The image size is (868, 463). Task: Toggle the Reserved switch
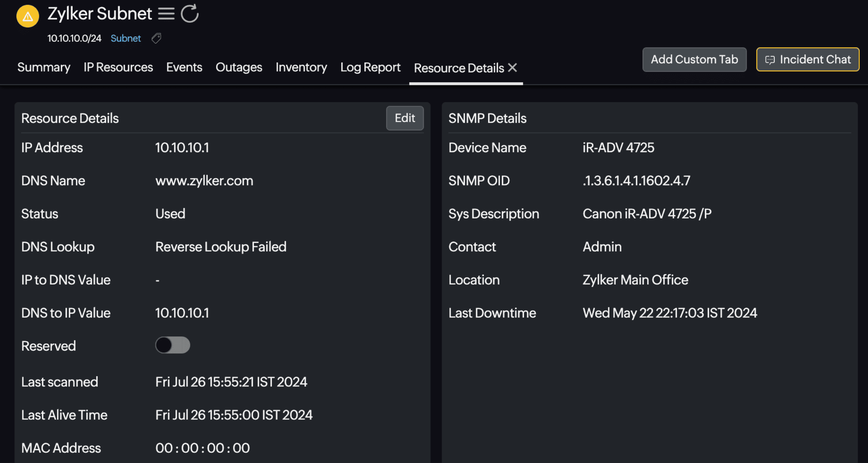(172, 345)
